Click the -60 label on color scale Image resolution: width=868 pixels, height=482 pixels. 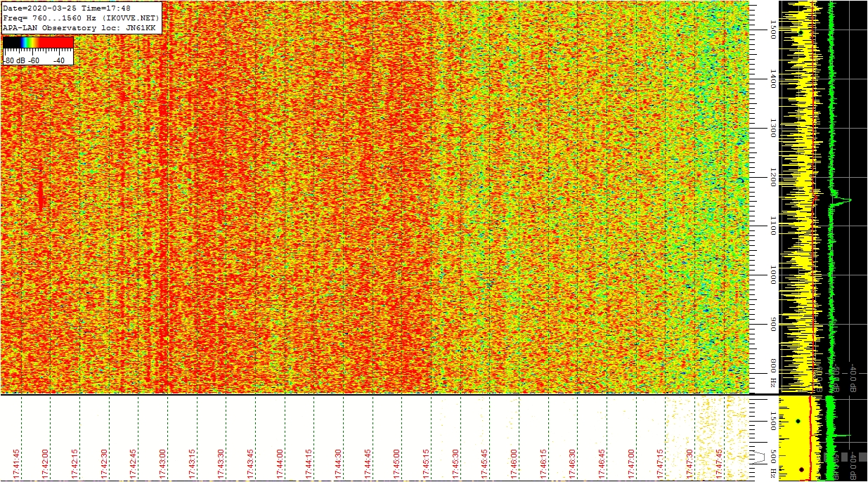[34, 60]
